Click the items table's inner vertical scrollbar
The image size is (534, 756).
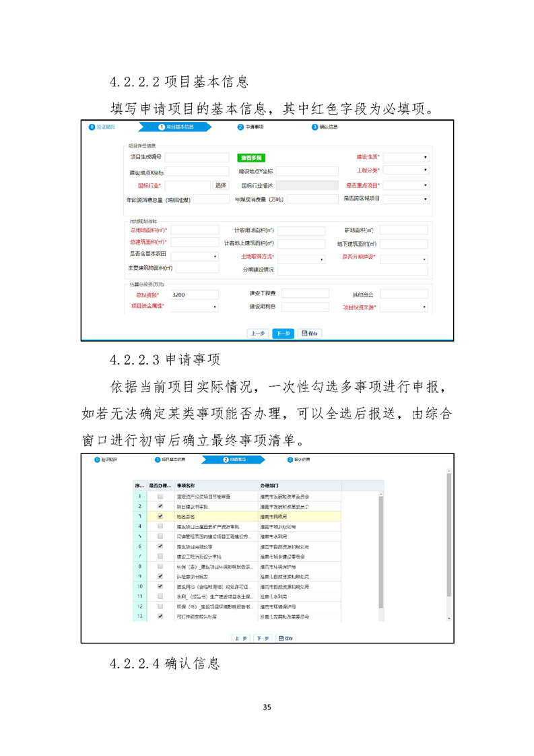pos(380,553)
